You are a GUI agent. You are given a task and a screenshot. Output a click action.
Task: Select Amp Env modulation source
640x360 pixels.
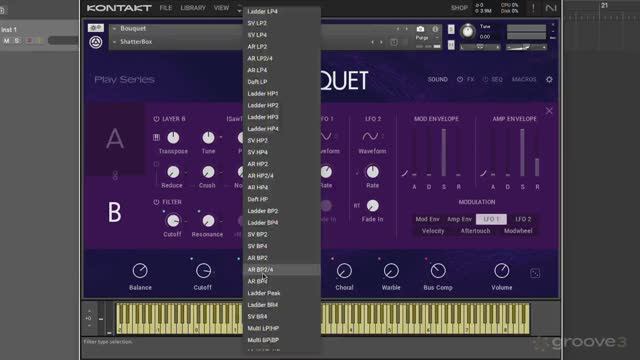click(459, 219)
